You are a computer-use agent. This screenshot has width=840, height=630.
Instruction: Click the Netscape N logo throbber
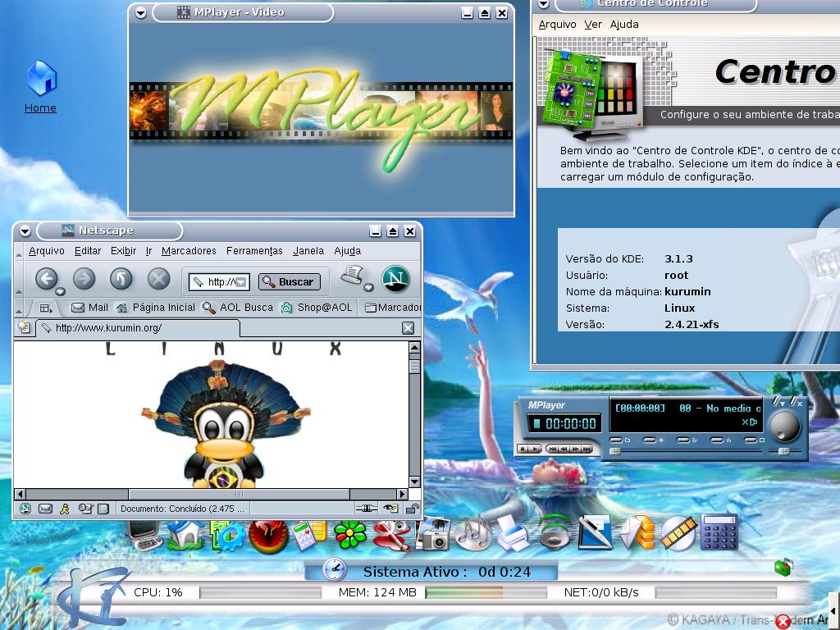pyautogui.click(x=395, y=278)
